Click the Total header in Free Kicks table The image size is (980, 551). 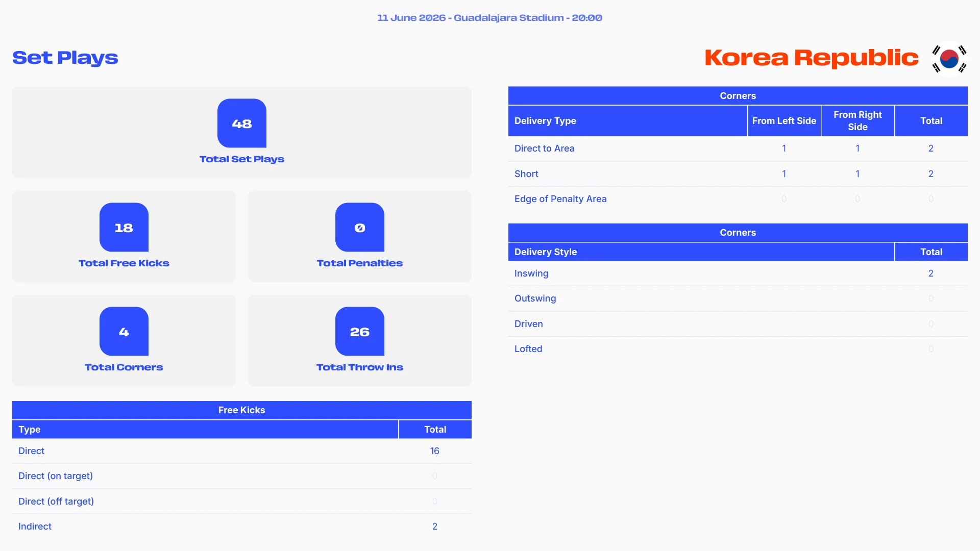pos(435,430)
